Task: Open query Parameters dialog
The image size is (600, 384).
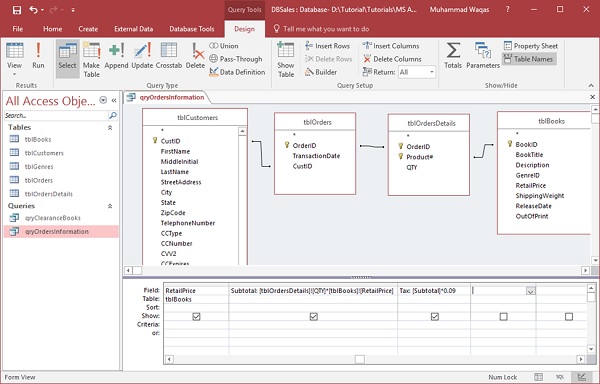Action: pos(483,55)
